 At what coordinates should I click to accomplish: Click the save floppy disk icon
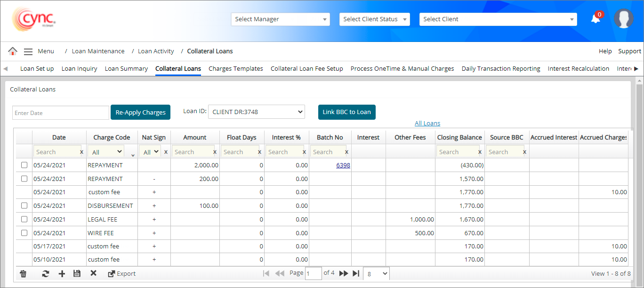point(77,273)
